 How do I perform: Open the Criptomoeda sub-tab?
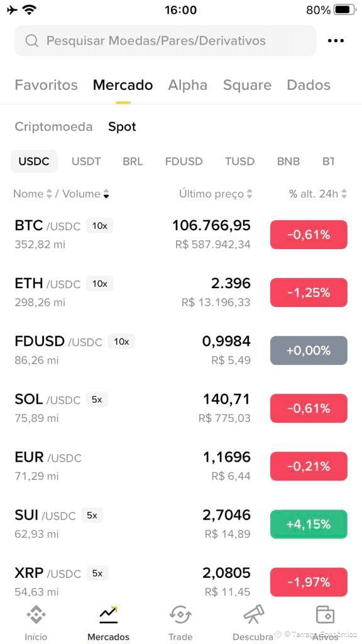point(54,127)
